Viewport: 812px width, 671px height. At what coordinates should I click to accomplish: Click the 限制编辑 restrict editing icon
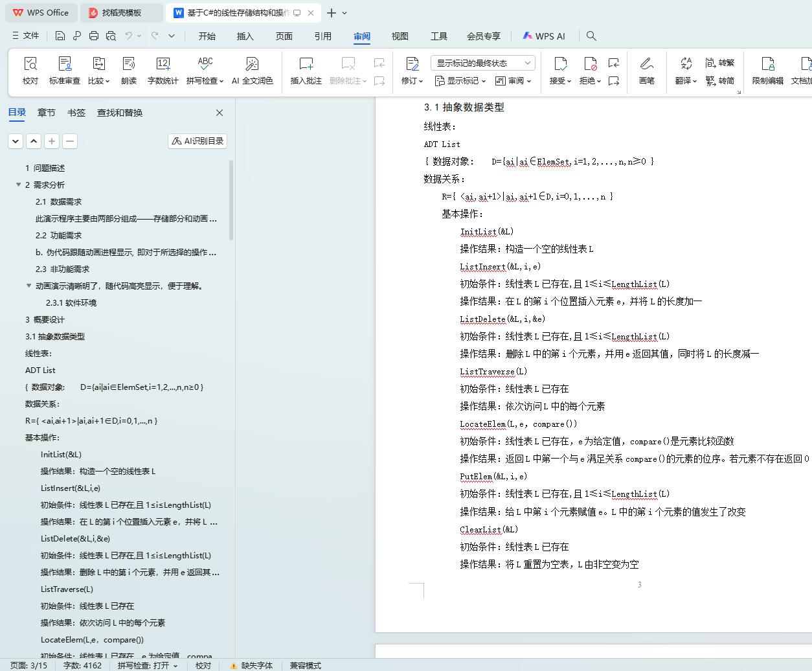(x=767, y=70)
